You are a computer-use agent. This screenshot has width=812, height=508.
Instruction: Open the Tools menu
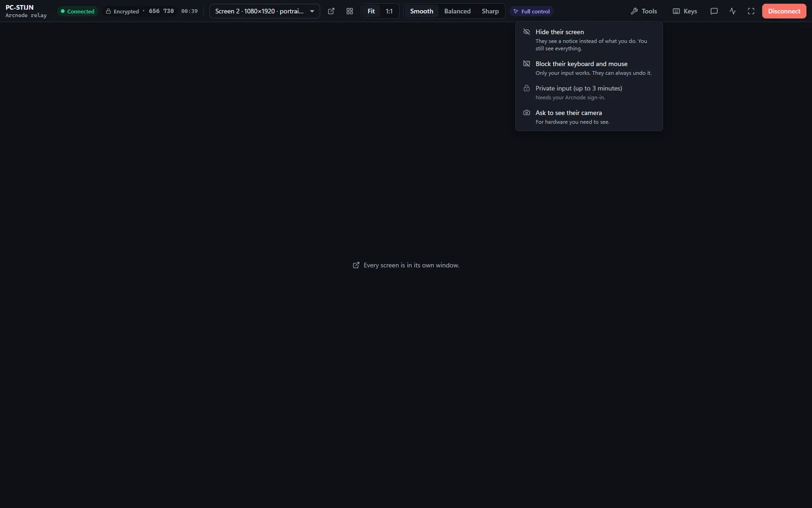644,11
